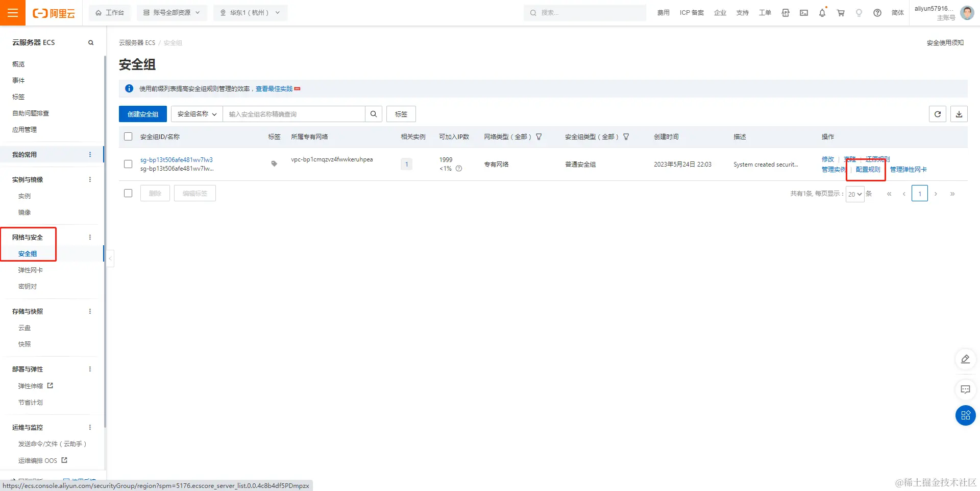Image resolution: width=980 pixels, height=491 pixels.
Task: Expand the 账号全部资源 resource dropdown
Action: [x=172, y=13]
